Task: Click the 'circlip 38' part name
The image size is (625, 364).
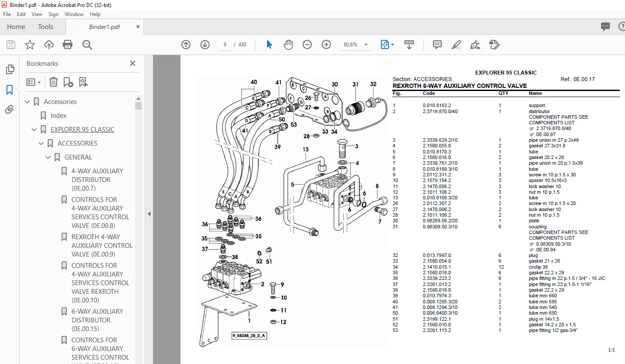Action: [539, 267]
